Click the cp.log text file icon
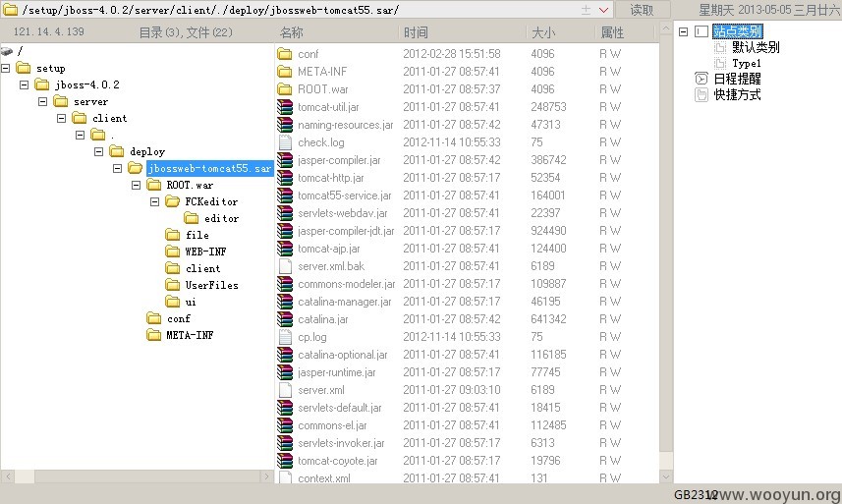842x504 pixels. pos(285,337)
